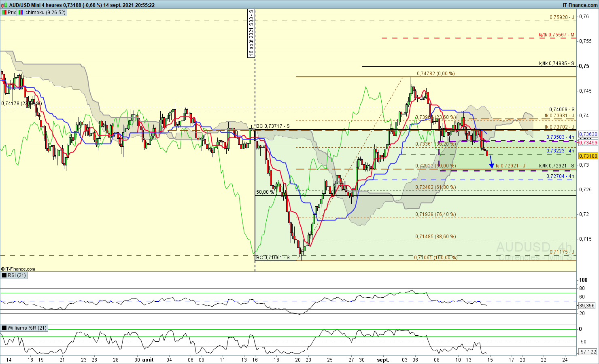Click the yellow 0,73188 current price tag
Image resolution: width=599 pixels, height=364 pixels.
[x=588, y=156]
